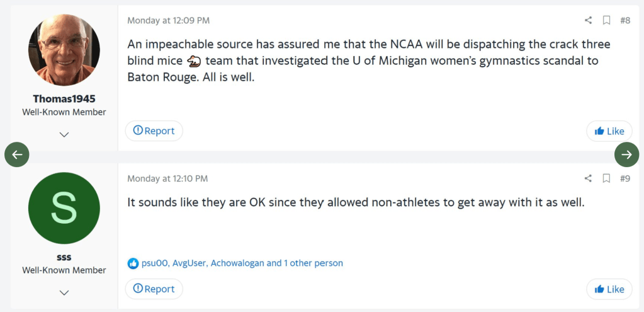This screenshot has width=644, height=312.
Task: Click the Monday 12:09 PM timestamp
Action: pyautogui.click(x=168, y=20)
